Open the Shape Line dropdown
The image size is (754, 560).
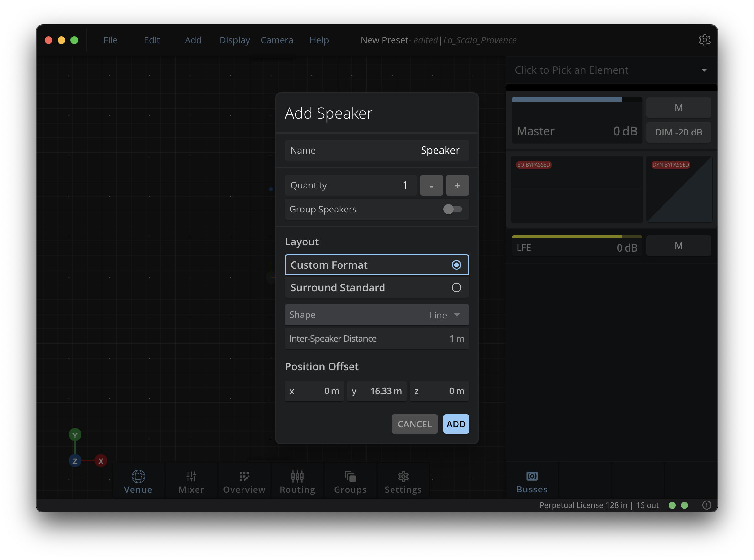pos(444,315)
